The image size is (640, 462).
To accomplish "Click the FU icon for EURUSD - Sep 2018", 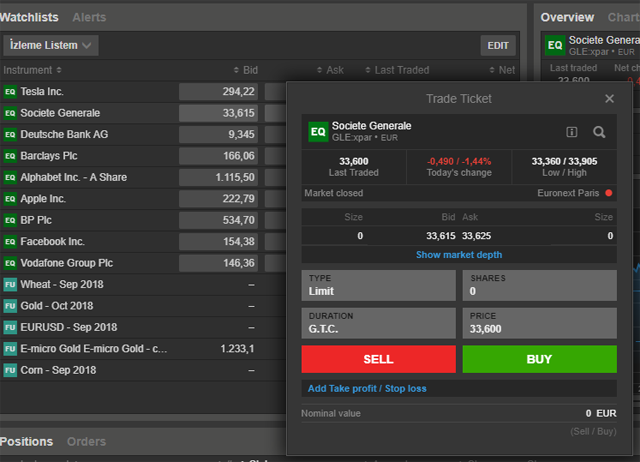I will (10, 327).
